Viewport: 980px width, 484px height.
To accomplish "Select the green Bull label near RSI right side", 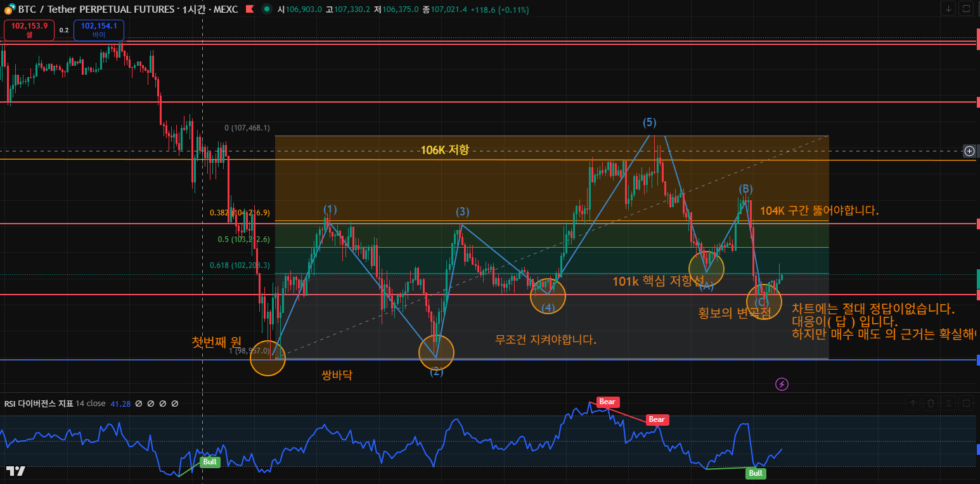I will coord(755,473).
